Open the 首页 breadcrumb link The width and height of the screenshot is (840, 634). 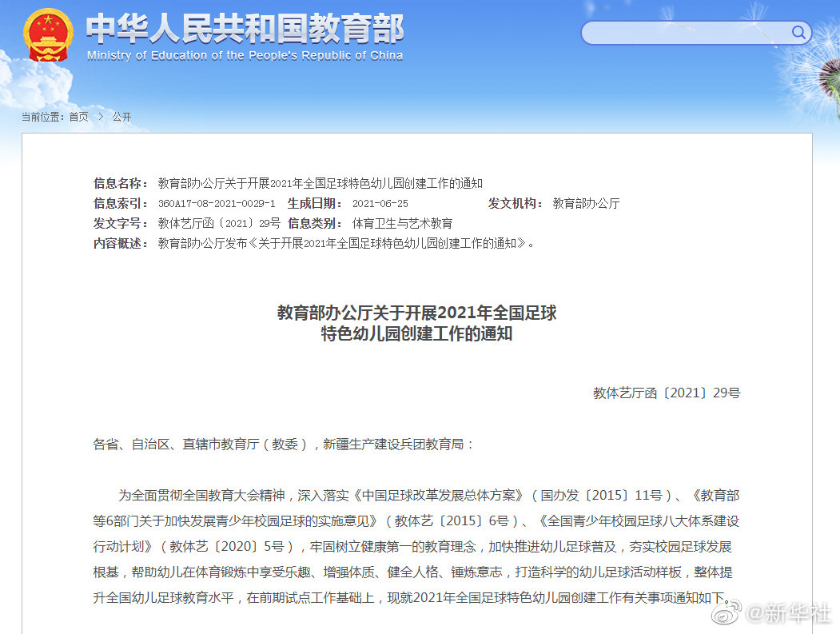(78, 117)
